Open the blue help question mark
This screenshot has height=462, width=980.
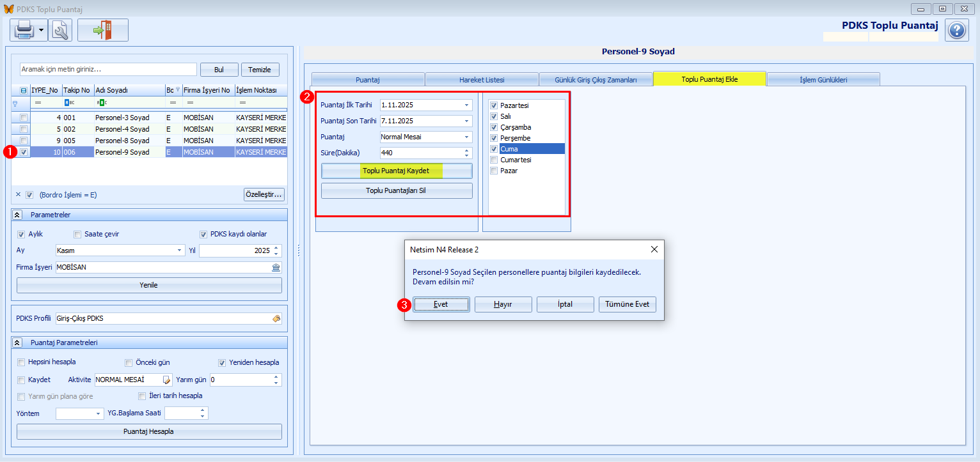(956, 31)
